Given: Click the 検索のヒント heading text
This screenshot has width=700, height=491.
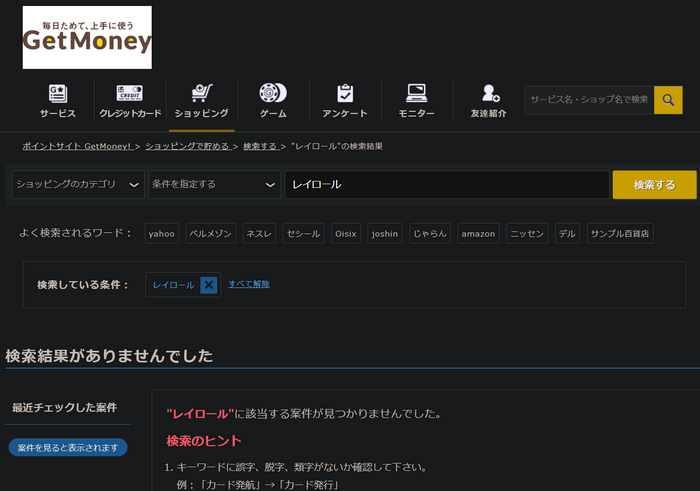Looking at the screenshot, I should [x=204, y=441].
